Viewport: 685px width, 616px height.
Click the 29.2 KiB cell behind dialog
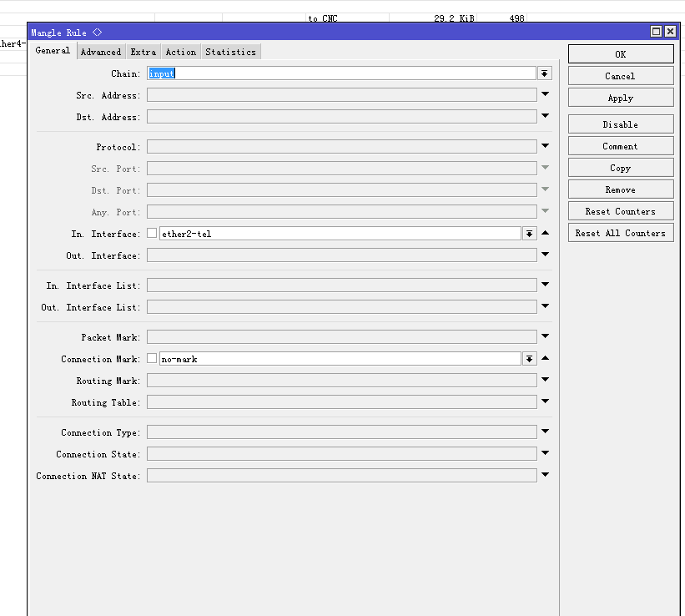click(454, 18)
